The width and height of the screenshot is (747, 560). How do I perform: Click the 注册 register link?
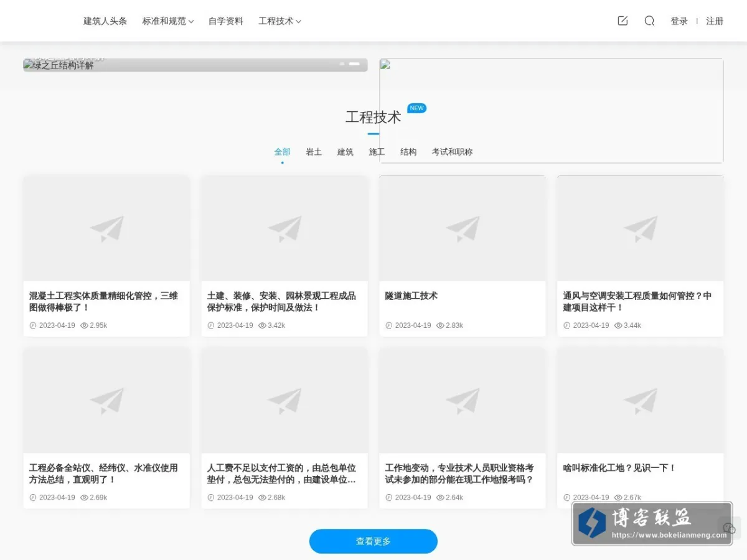click(x=715, y=21)
